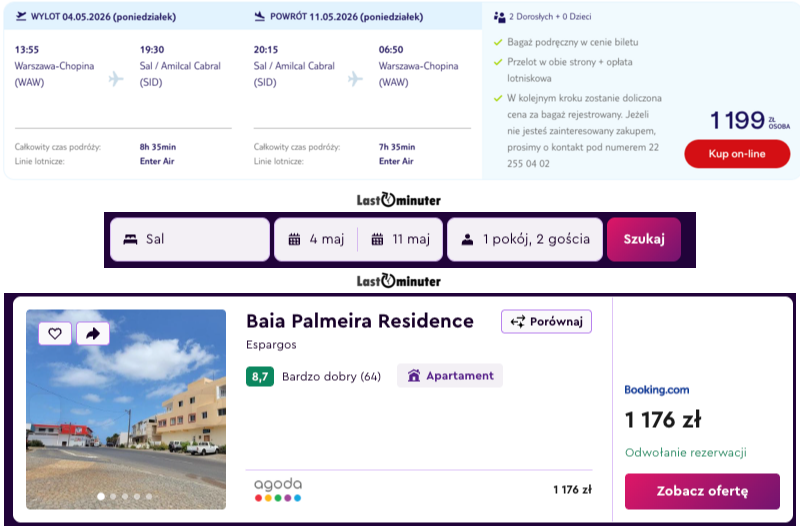Click the calendar icon beside 11 maj
This screenshot has height=526, width=800.
tap(377, 240)
